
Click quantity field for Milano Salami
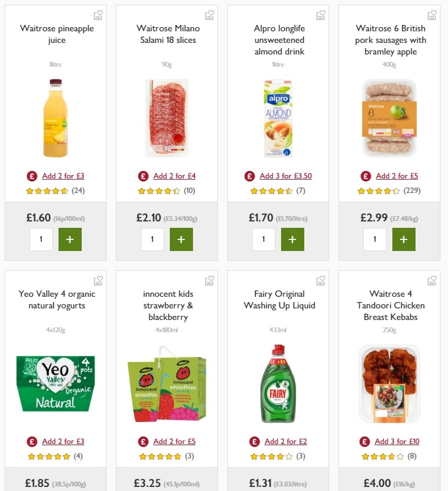click(x=152, y=239)
